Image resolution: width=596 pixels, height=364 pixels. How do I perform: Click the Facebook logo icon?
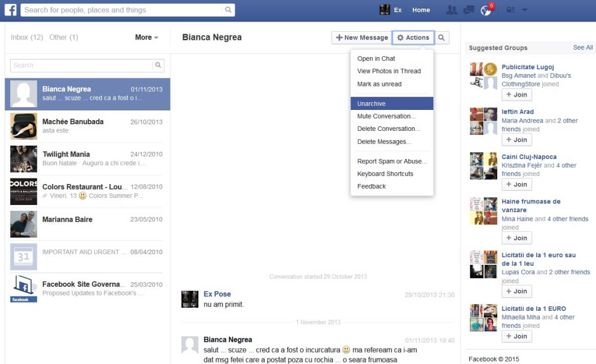tap(11, 10)
